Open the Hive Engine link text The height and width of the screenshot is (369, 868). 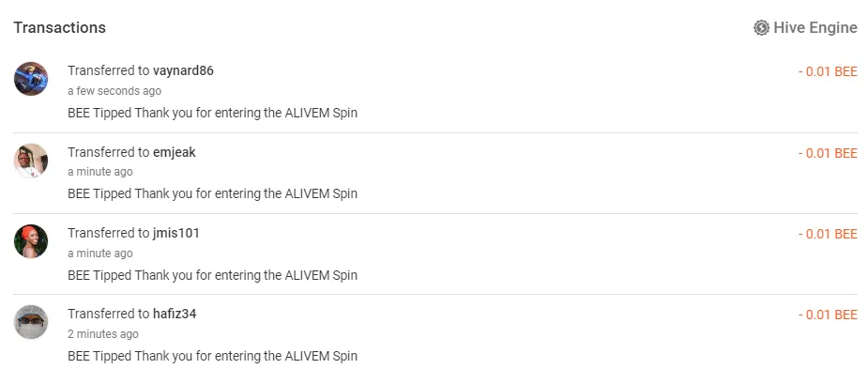coord(815,28)
